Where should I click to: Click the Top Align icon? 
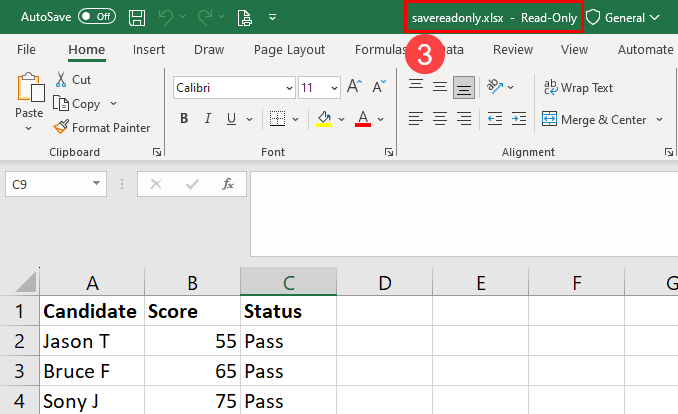coord(416,84)
